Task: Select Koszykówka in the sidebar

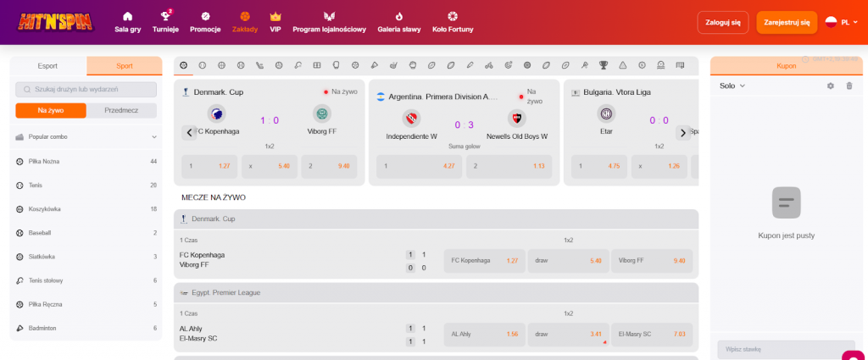Action: 86,209
